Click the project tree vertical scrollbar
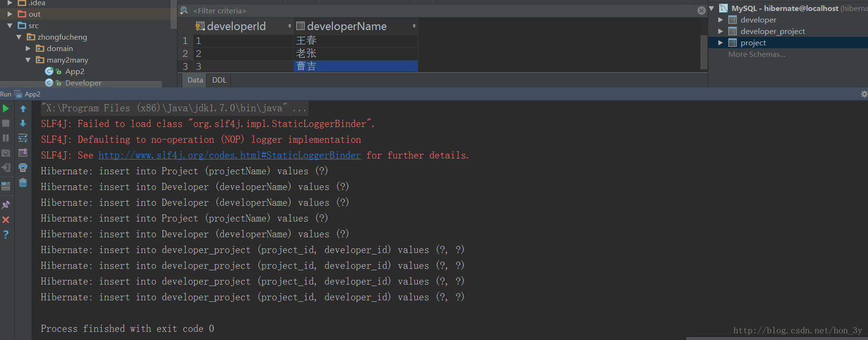Screen dimensions: 868x340 174,14
